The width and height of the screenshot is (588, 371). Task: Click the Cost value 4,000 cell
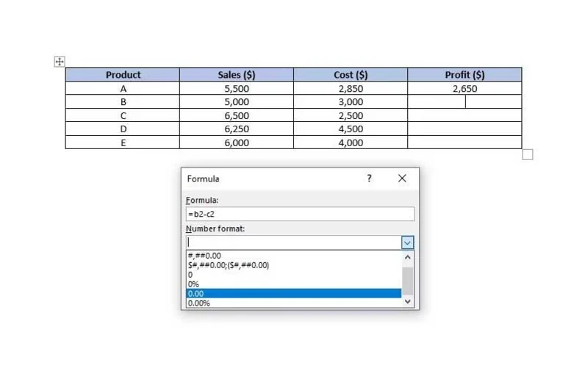click(351, 143)
